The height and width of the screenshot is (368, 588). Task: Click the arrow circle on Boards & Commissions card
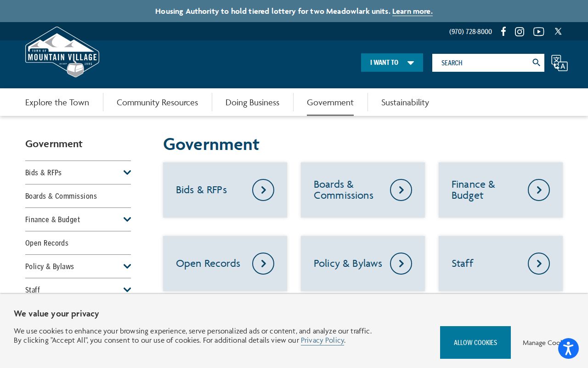click(x=401, y=190)
